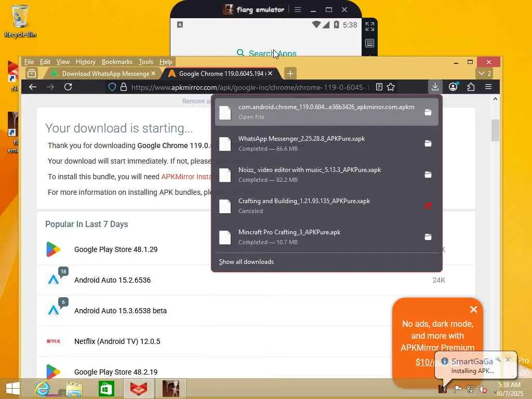
Task: Open Internet Explorer from taskbar
Action: pyautogui.click(x=43, y=389)
